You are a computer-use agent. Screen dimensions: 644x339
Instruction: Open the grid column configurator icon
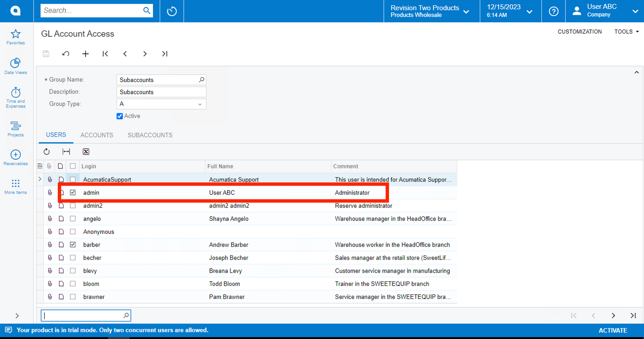[x=40, y=166]
